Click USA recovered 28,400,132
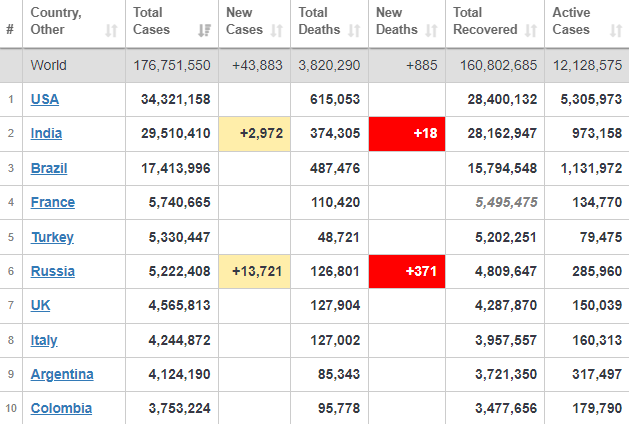 (502, 99)
